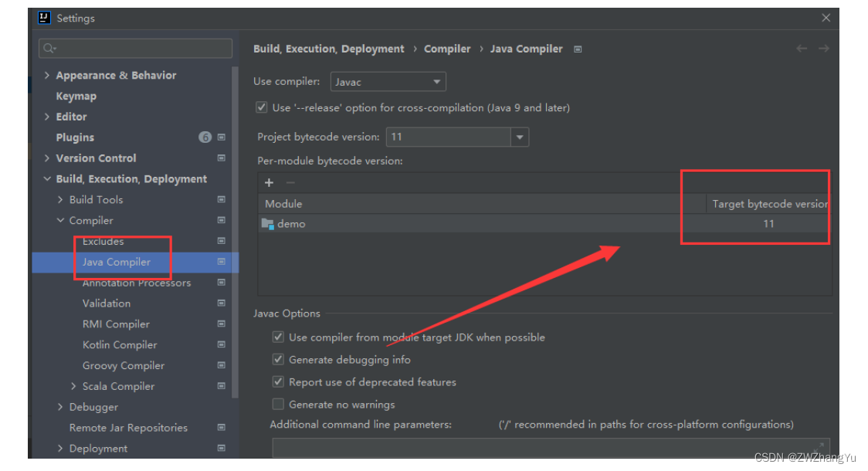Click project-scope icon beside Excludes

[222, 242]
